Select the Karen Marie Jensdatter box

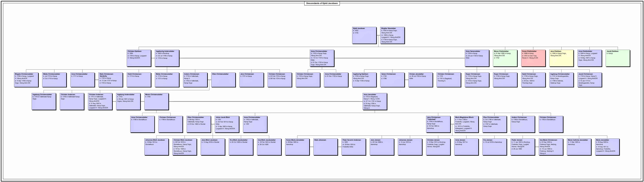(297, 147)
